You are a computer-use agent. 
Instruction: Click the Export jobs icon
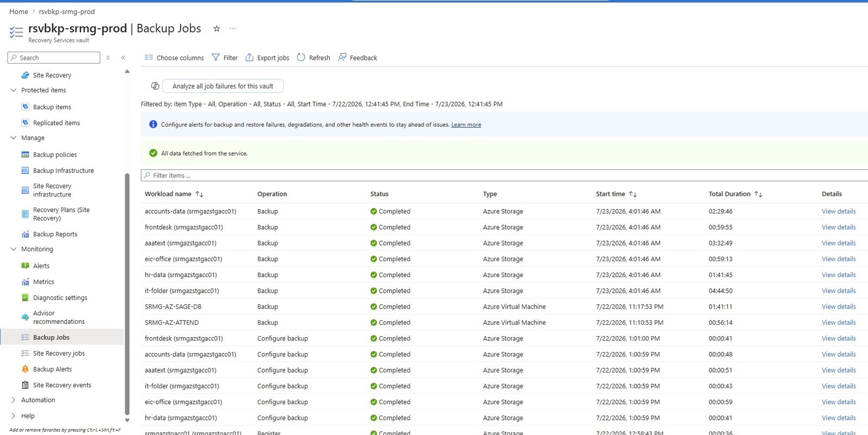point(250,58)
